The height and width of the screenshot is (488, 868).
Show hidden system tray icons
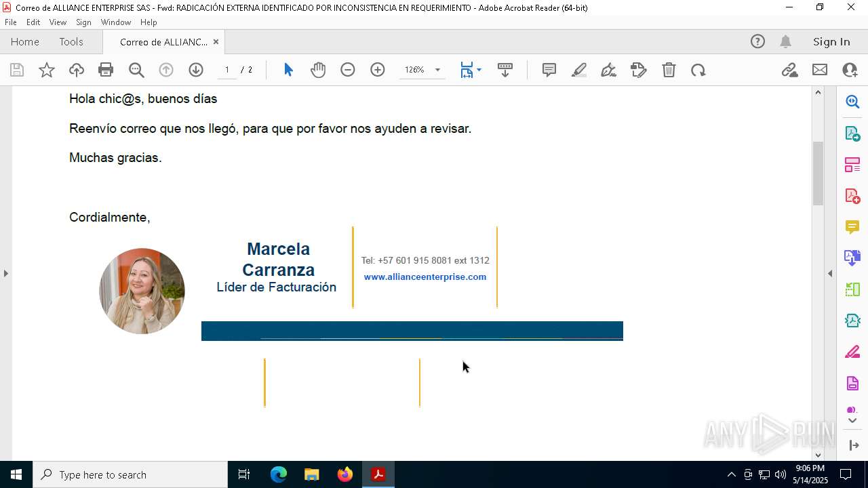731,474
